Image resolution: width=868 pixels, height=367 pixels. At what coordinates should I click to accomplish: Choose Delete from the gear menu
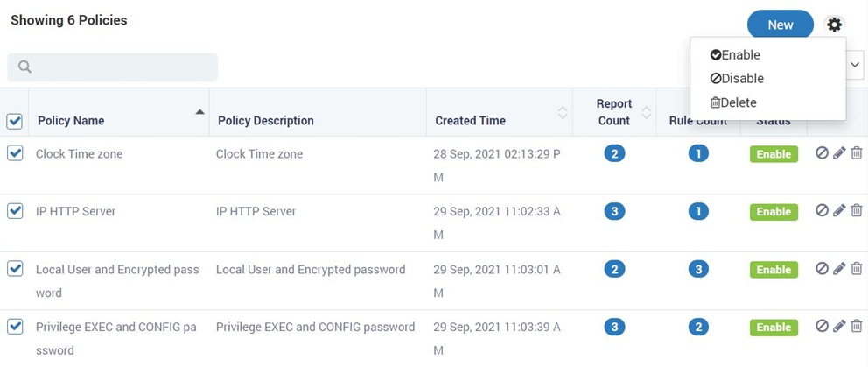click(x=733, y=102)
